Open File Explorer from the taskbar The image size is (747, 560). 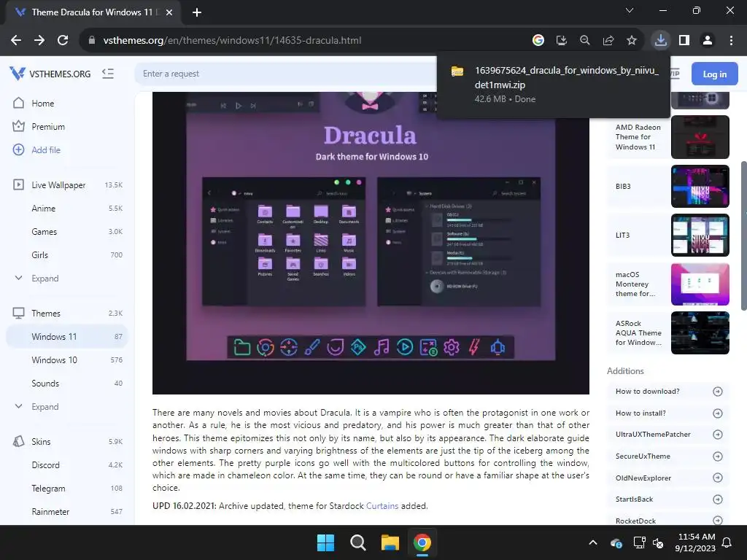coord(390,542)
